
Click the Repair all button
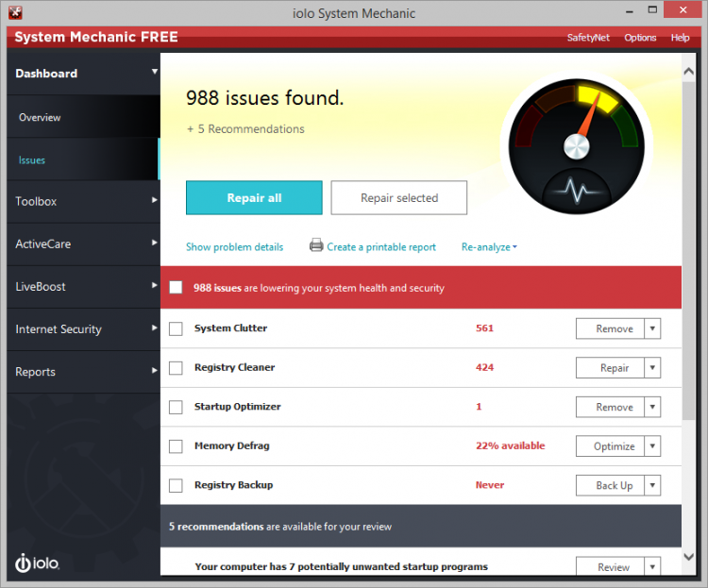click(254, 198)
